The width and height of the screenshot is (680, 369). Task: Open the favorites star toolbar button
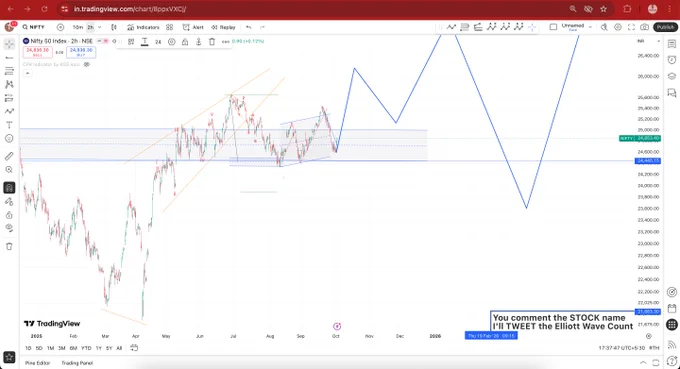click(x=9, y=357)
